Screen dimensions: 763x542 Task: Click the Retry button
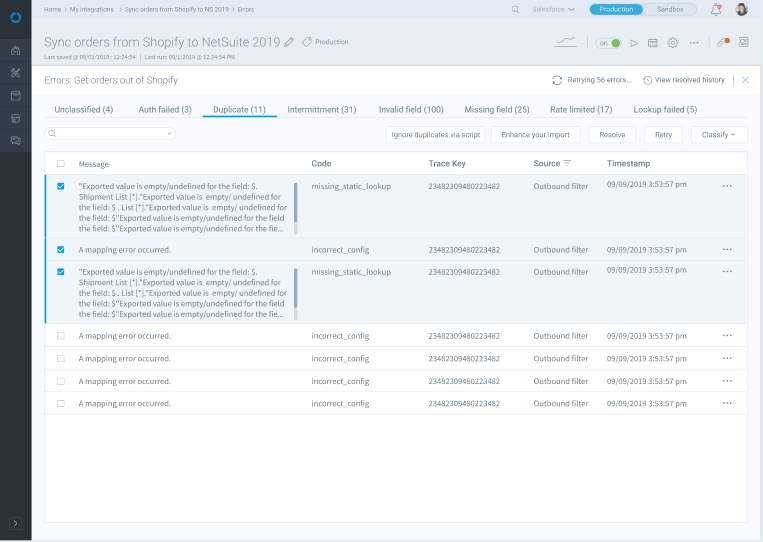(x=663, y=134)
